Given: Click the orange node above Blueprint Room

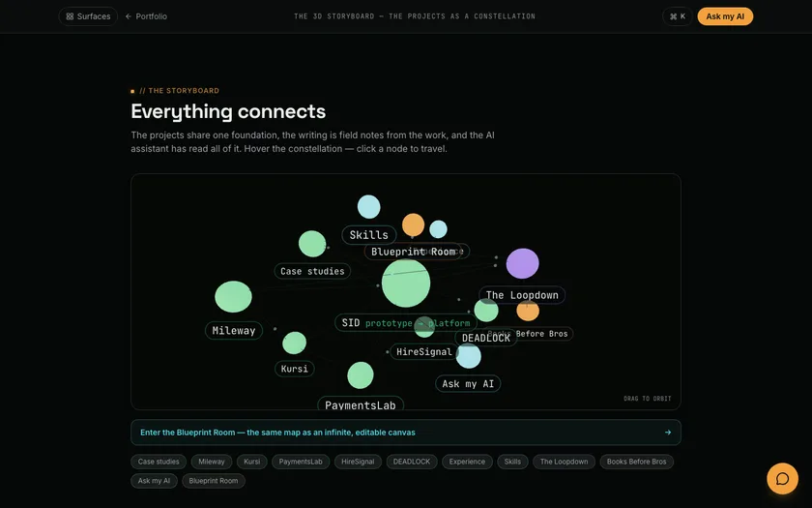Looking at the screenshot, I should [x=414, y=224].
